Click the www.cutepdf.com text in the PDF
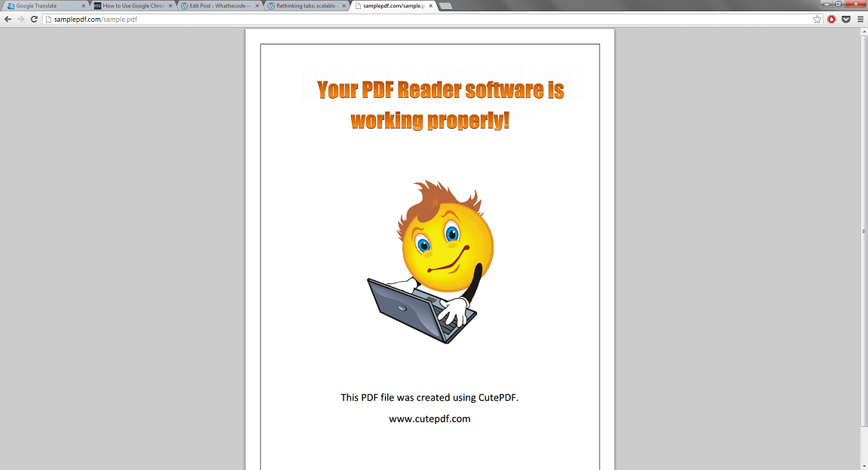This screenshot has height=470, width=868. (429, 419)
